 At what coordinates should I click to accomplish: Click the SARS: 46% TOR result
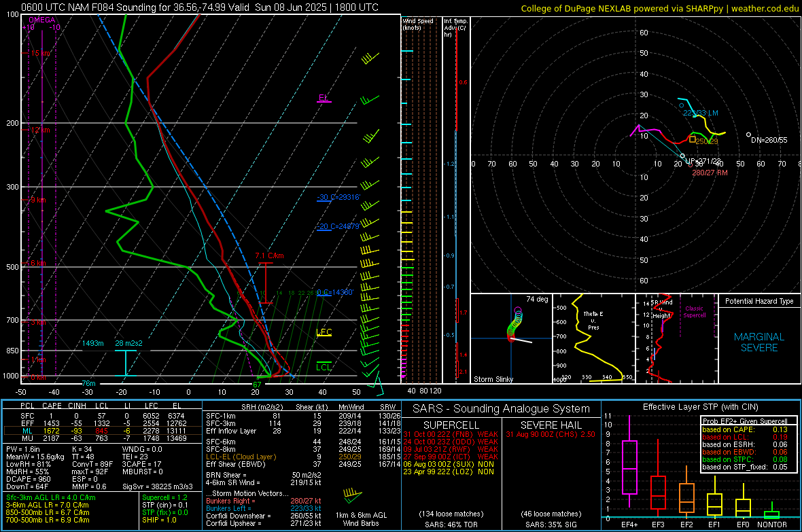point(451,525)
